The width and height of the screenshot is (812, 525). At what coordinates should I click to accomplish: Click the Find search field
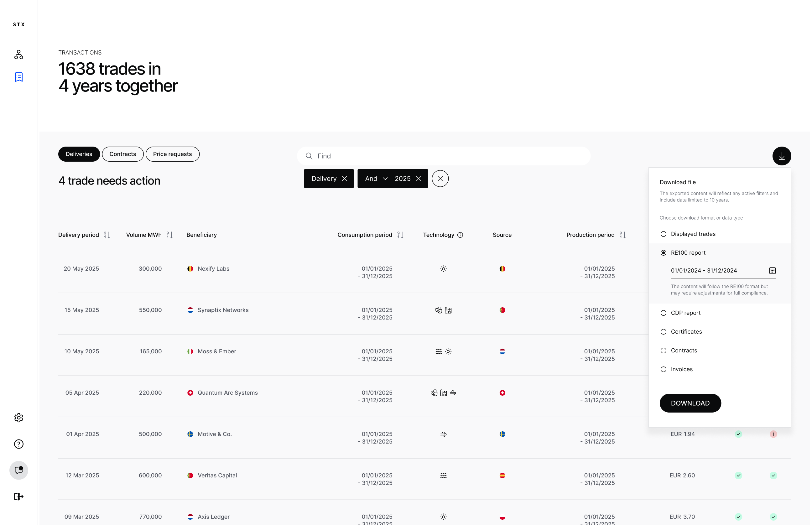(443, 156)
